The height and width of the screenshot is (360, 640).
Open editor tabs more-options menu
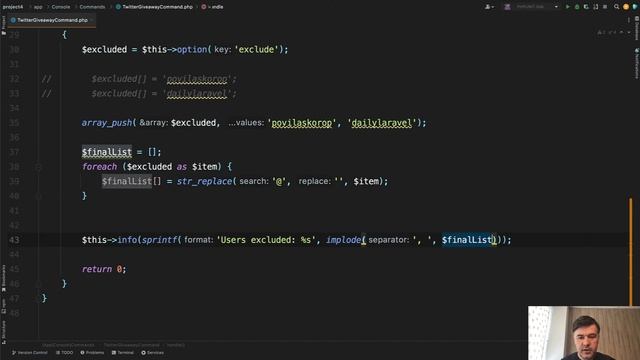point(628,20)
